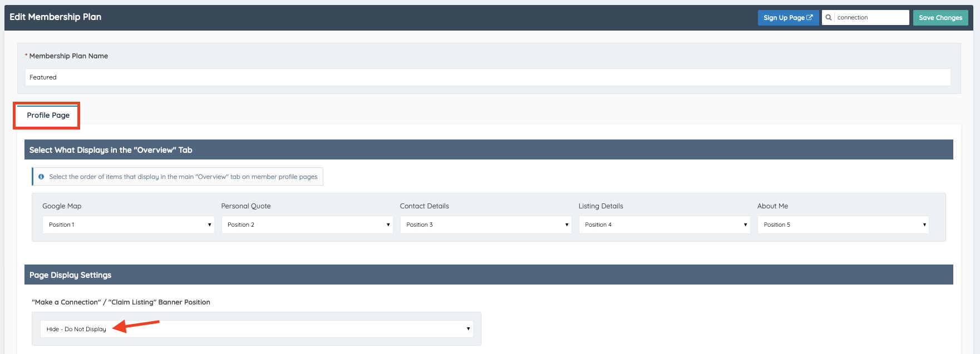Screen dimensions: 980x354
Task: Click the Contact Details label
Action: click(x=424, y=206)
